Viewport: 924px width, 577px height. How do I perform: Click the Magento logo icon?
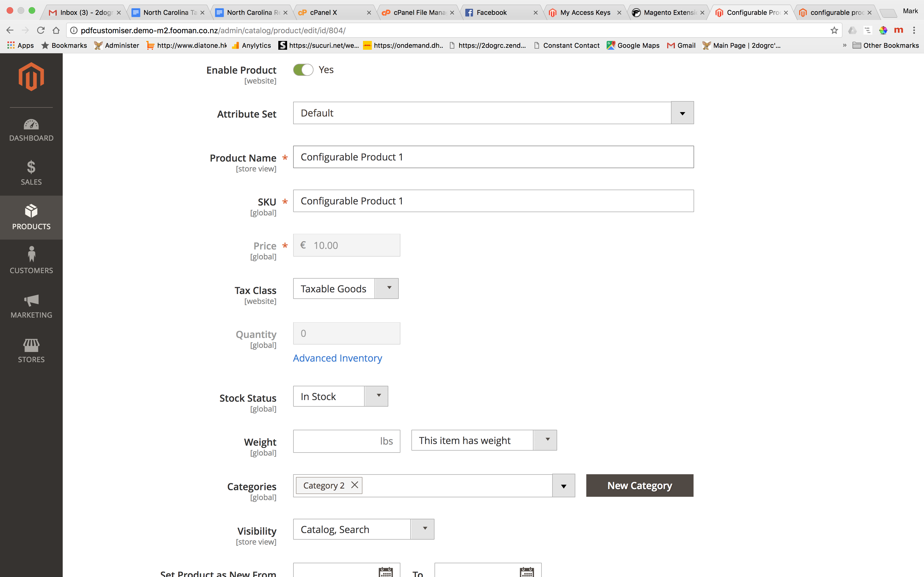click(x=31, y=76)
